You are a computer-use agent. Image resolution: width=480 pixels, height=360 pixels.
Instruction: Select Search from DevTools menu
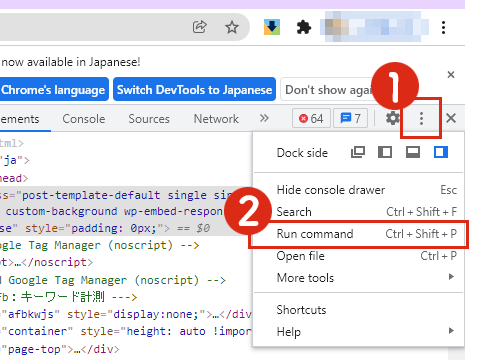(359, 212)
